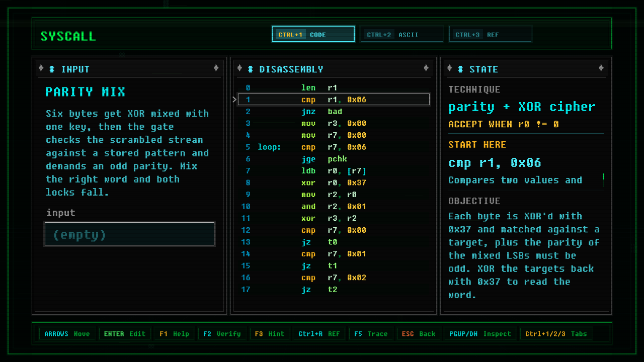644x362 pixels.
Task: Click the diamond at the INPUT header's right end
Action: coord(216,68)
